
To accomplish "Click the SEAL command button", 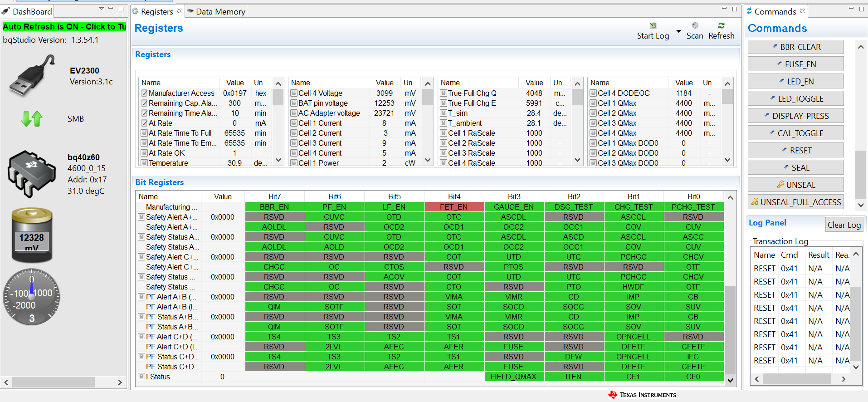I will (796, 168).
